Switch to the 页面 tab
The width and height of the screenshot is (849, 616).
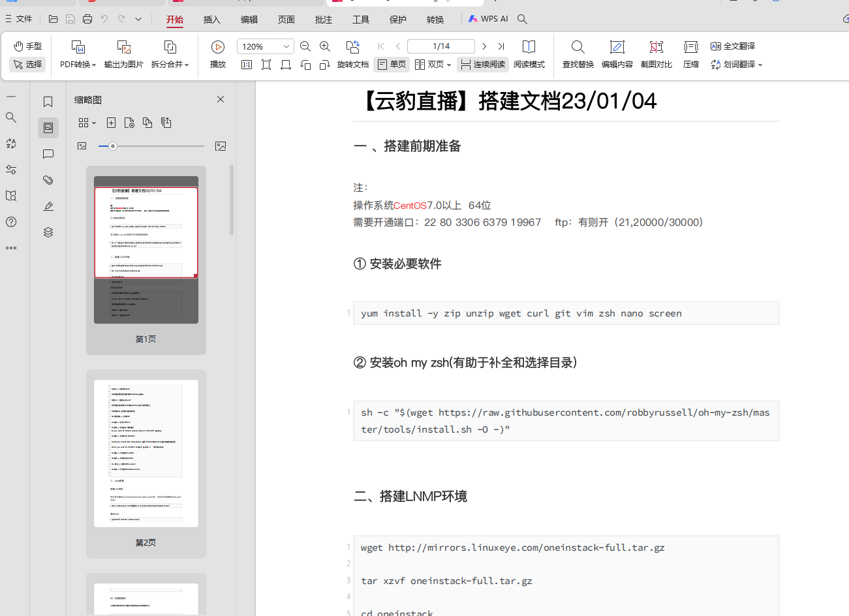tap(286, 20)
